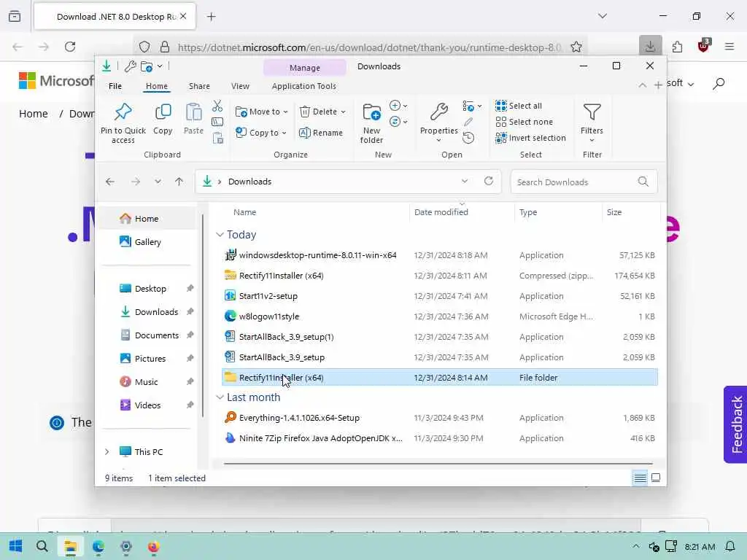The height and width of the screenshot is (560, 747).
Task: Select windowsdesktop-runtime-8.0.11-win-x64 file
Action: click(x=440, y=255)
